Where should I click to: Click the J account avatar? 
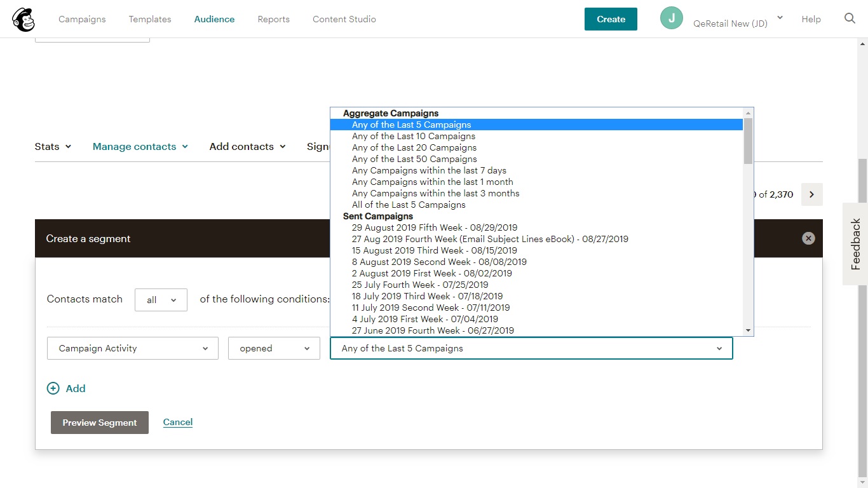(x=671, y=18)
